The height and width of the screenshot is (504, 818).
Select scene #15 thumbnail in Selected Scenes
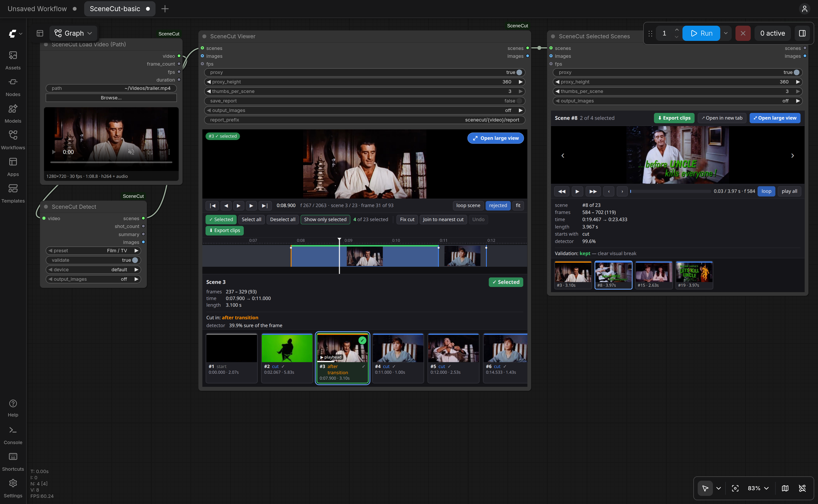pyautogui.click(x=653, y=275)
